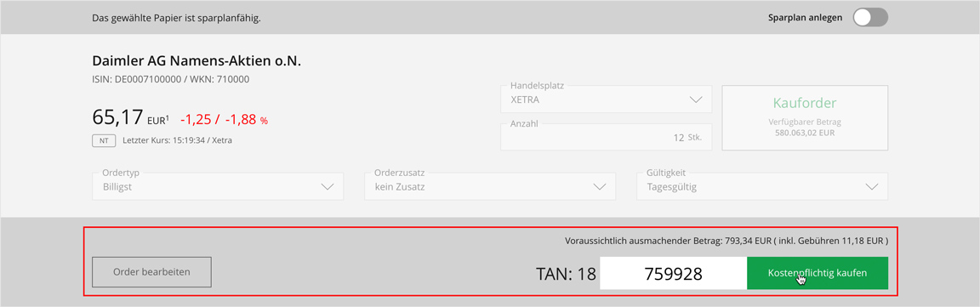
Task: Click the Voraussichtlich ausmachender Betrag text
Action: (x=726, y=240)
